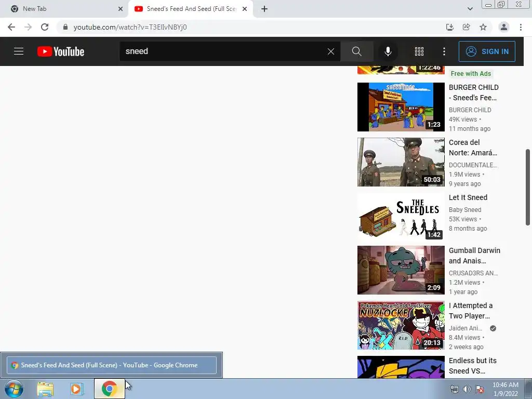Viewport: 532px width, 399px height.
Task: Click the DOCUMENTALE... channel name
Action: [x=473, y=165]
